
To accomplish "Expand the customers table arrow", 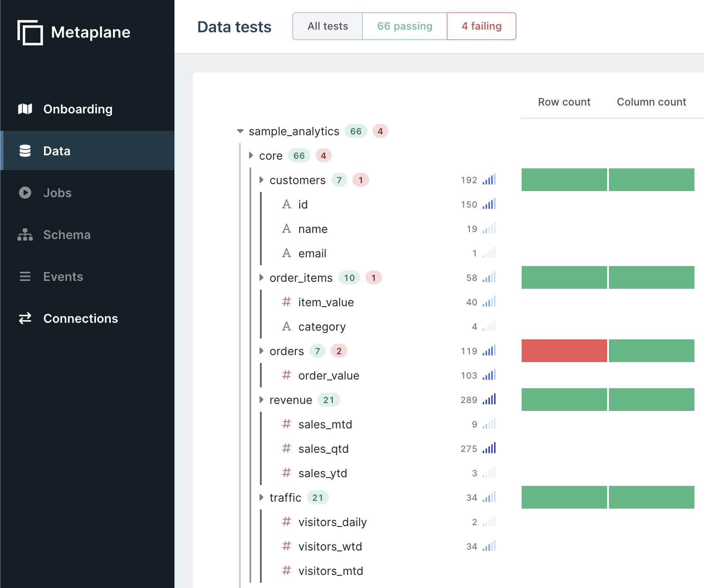I will 261,180.
